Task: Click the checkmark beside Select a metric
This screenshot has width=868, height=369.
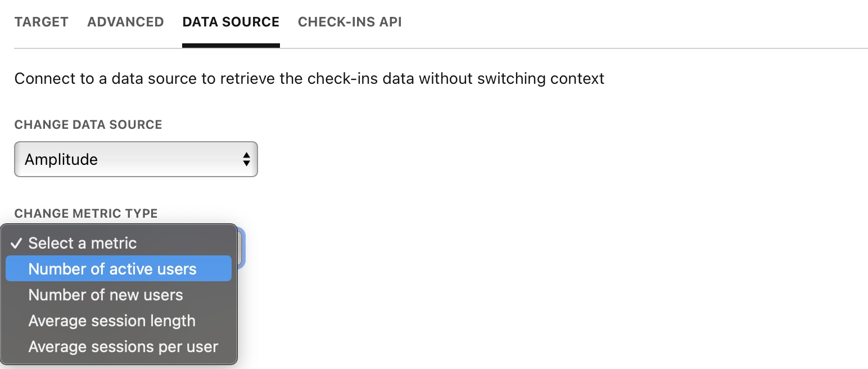Action: tap(17, 243)
